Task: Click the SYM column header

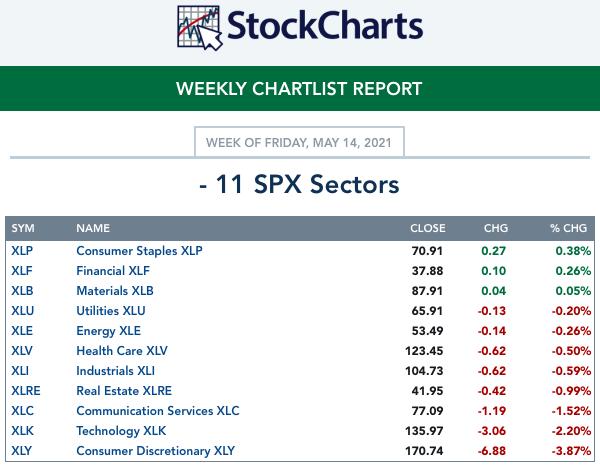Action: (23, 228)
